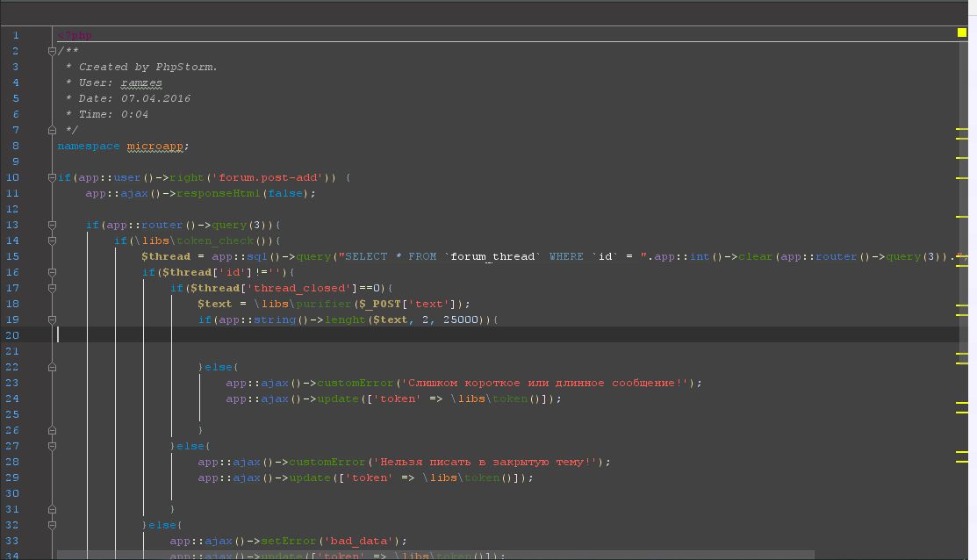
Task: Click fold marker at line 27 else
Action: point(52,446)
